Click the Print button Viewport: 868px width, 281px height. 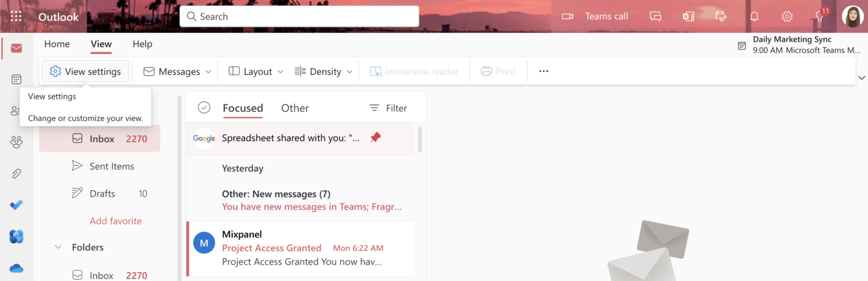click(x=498, y=72)
